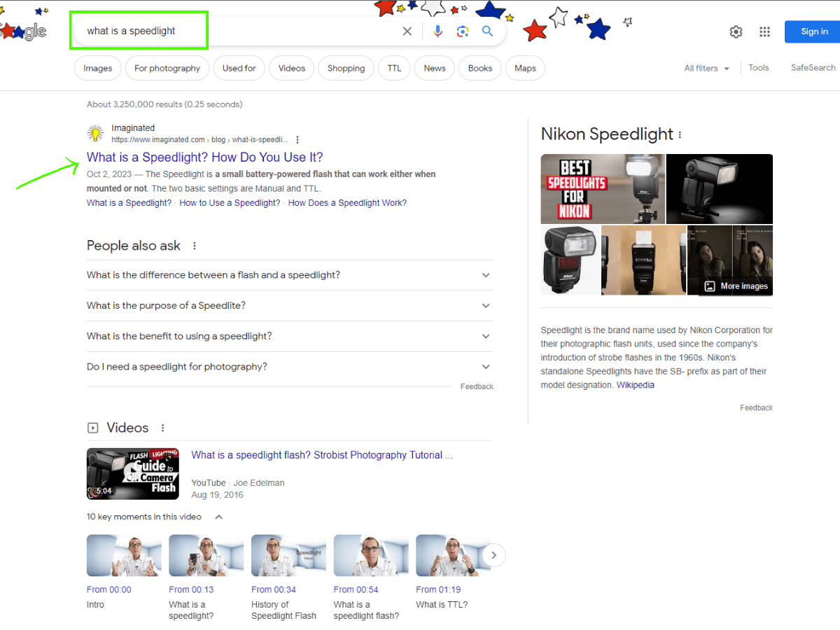The width and height of the screenshot is (840, 630).
Task: Open the settings gear icon
Action: 736,31
